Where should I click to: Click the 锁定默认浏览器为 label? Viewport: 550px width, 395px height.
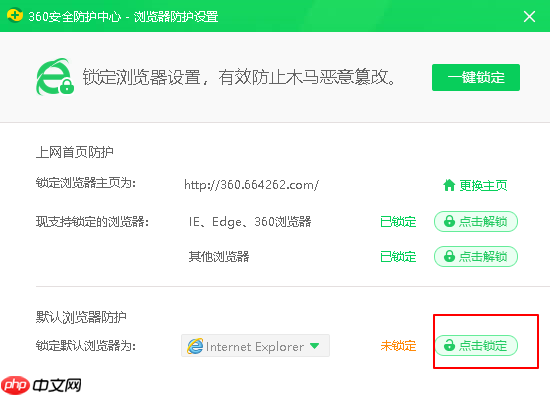tap(86, 346)
